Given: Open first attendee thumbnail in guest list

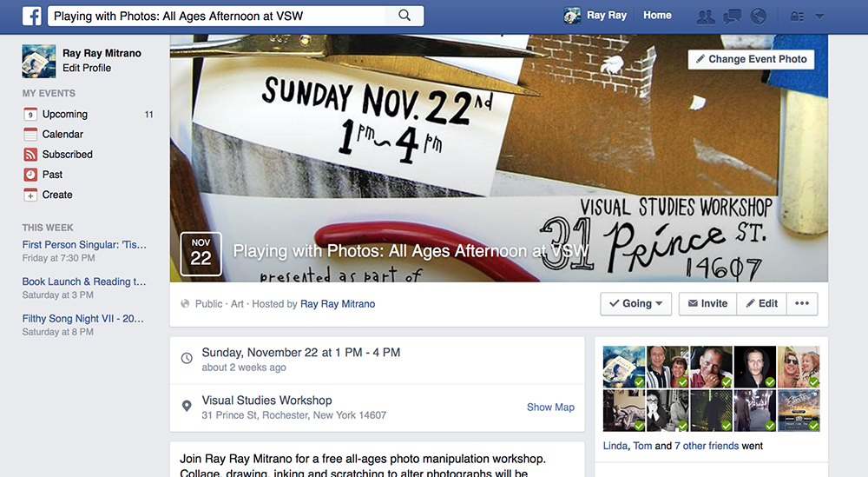Looking at the screenshot, I should click(624, 367).
